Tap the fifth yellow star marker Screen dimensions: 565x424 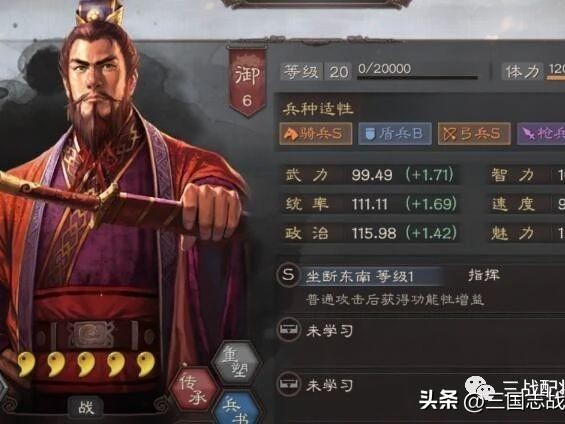click(146, 365)
